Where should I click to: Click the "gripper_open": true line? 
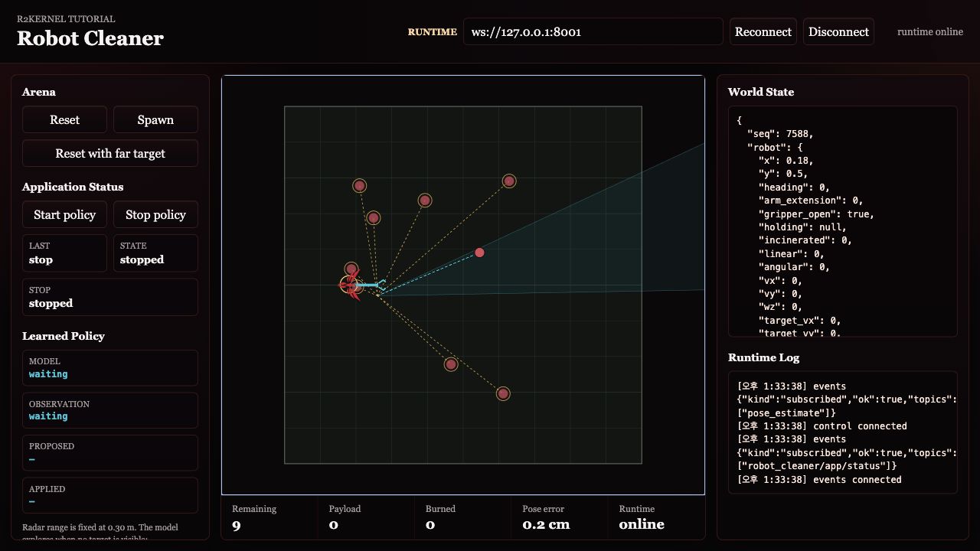pos(816,214)
